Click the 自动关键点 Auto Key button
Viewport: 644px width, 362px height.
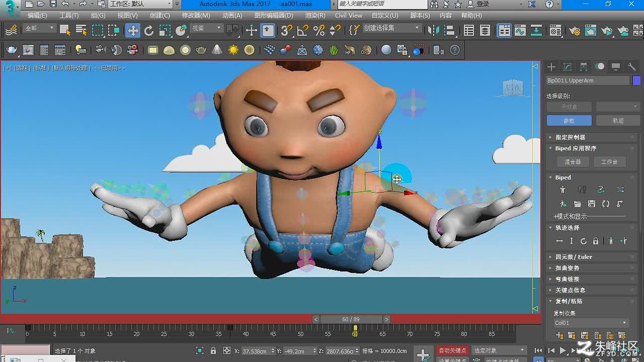pos(453,350)
